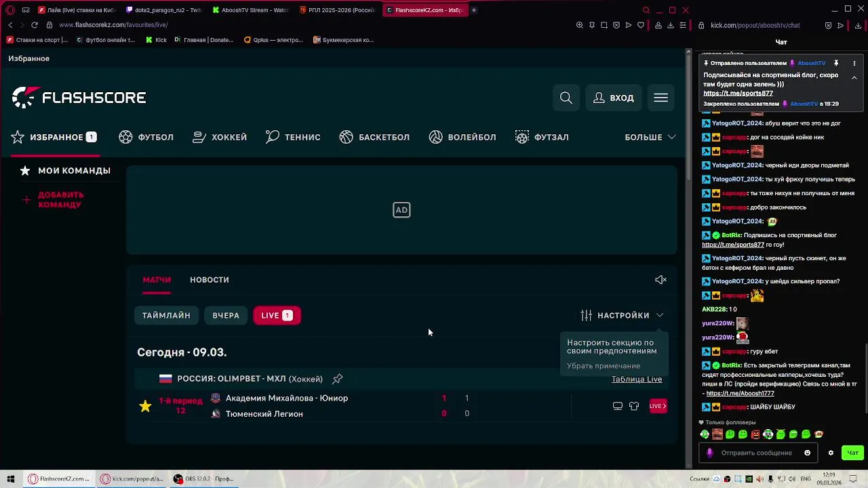Open browser easy setup sliders icon
The width and height of the screenshot is (868, 488).
(x=682, y=25)
